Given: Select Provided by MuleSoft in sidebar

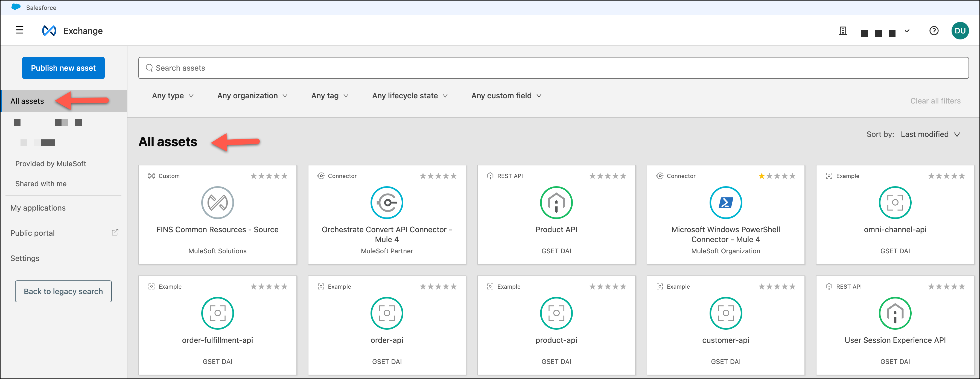Looking at the screenshot, I should coord(51,164).
